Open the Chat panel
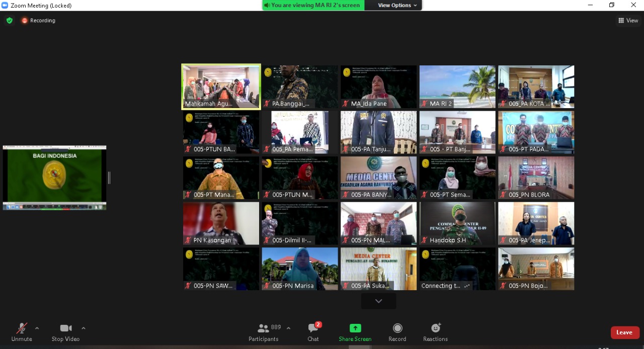644x349 pixels. tap(313, 332)
